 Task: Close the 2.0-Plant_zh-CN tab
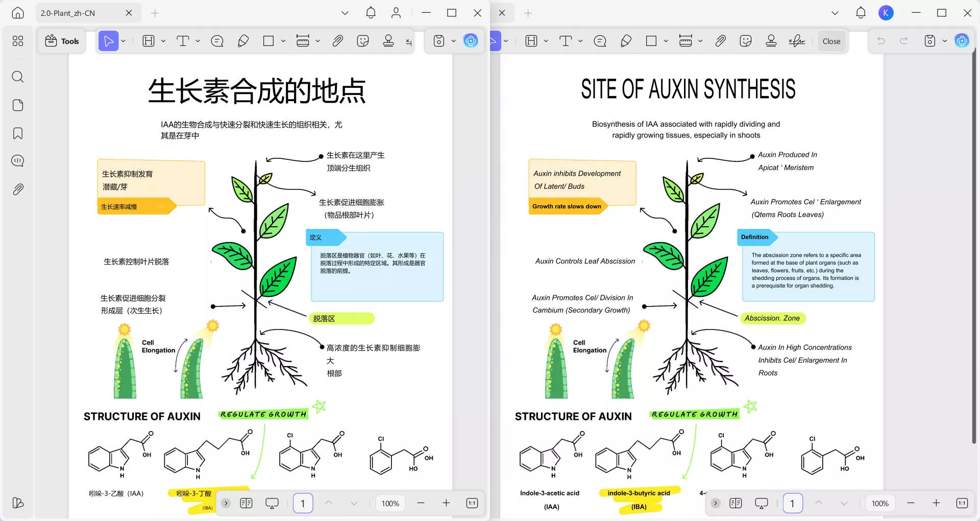129,13
